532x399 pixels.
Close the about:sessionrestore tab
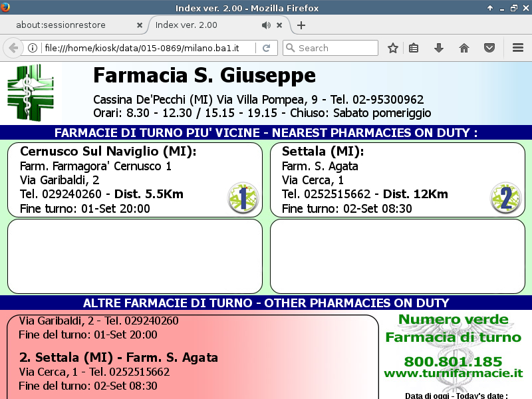click(139, 25)
